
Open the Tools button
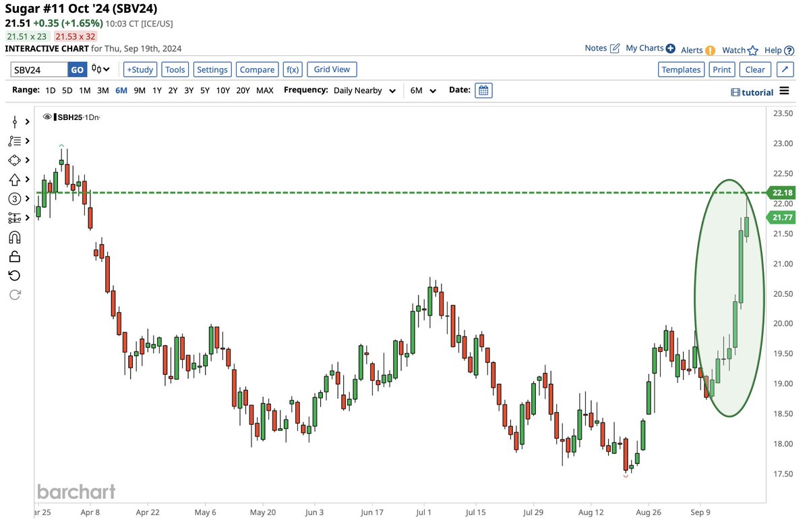[175, 69]
